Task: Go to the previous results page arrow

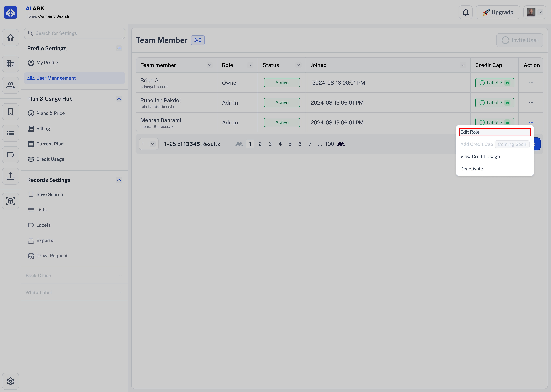Action: click(239, 144)
